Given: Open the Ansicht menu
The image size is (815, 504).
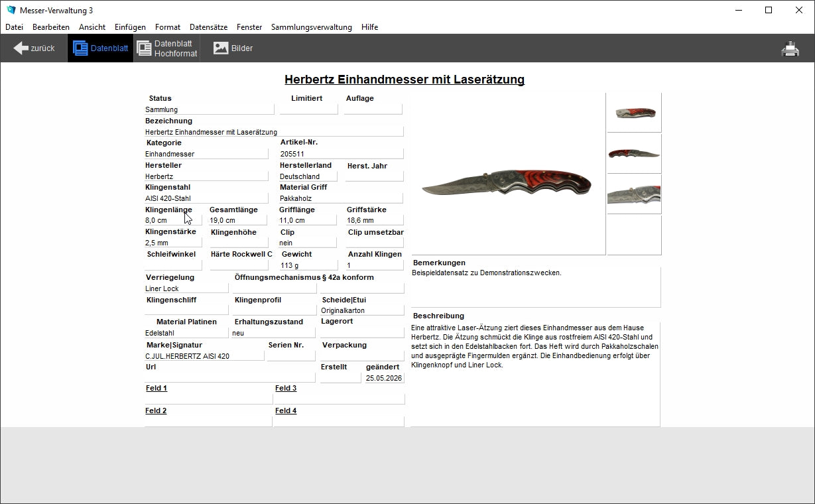Looking at the screenshot, I should pyautogui.click(x=92, y=27).
